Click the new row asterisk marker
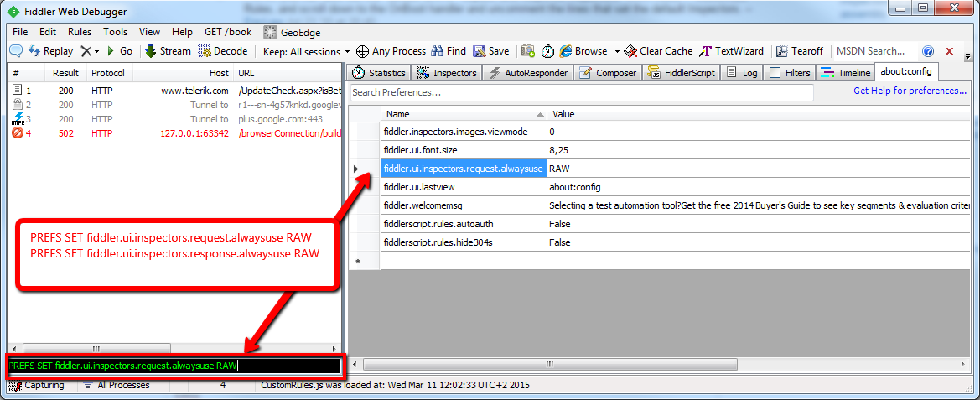Viewport: 980px width, 400px height. click(358, 261)
